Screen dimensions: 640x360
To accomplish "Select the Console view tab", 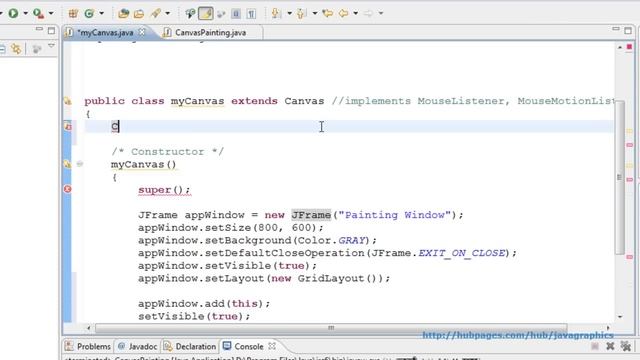I will [x=249, y=347].
